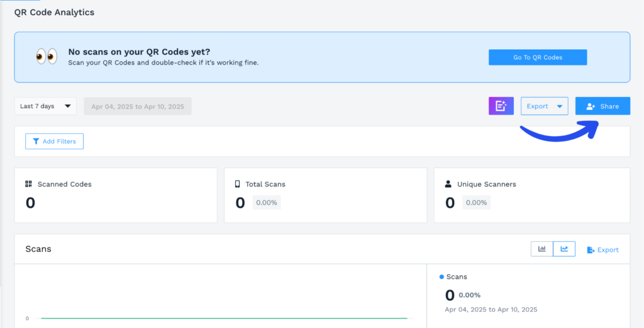Click the funnel icon in Add Filters
644x328 pixels.
click(x=36, y=142)
